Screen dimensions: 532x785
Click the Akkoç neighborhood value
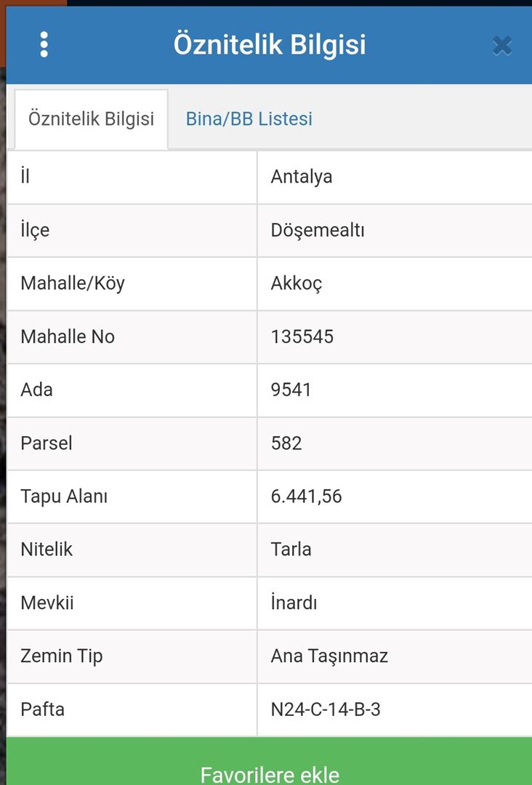click(x=297, y=283)
